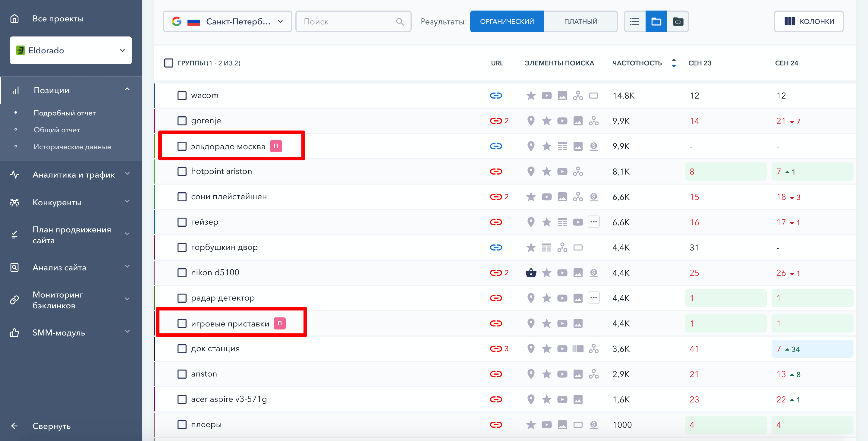
Task: Click the Анализ сайта magnifier icon
Action: coord(14,267)
